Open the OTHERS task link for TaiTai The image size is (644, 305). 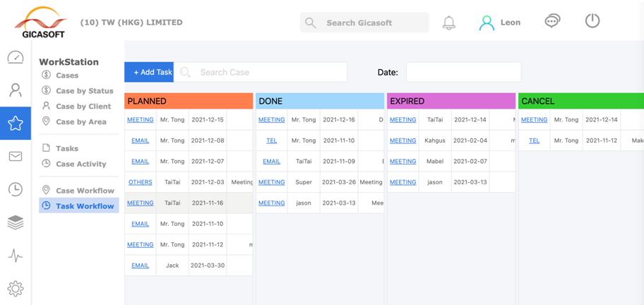pos(141,182)
